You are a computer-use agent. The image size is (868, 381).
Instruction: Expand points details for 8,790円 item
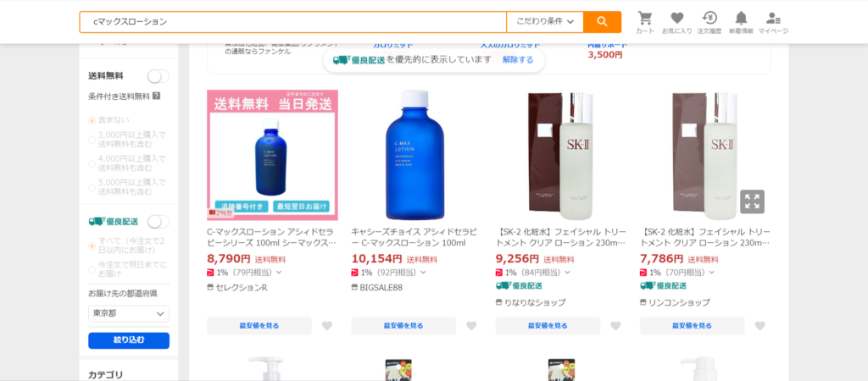pos(279,273)
